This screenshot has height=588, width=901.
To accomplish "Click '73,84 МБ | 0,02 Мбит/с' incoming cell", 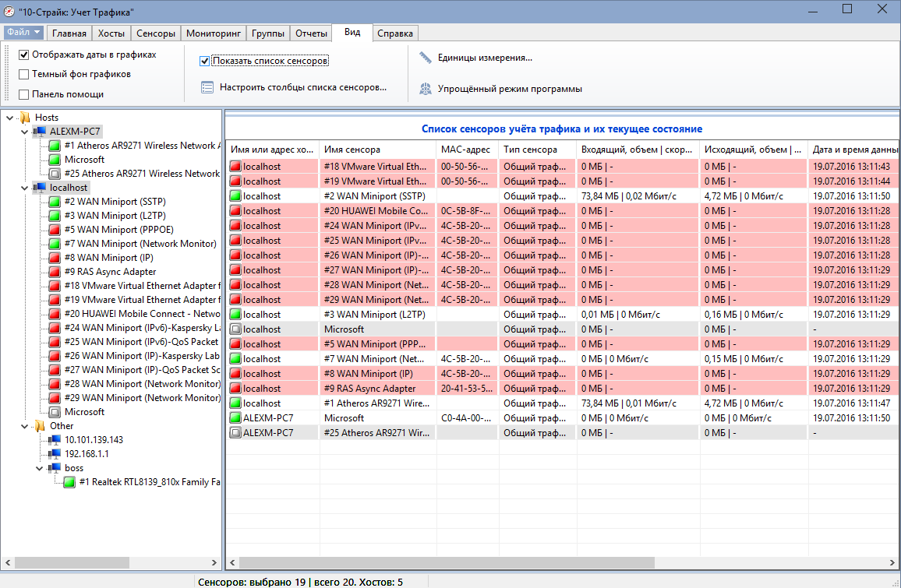I will click(x=638, y=195).
